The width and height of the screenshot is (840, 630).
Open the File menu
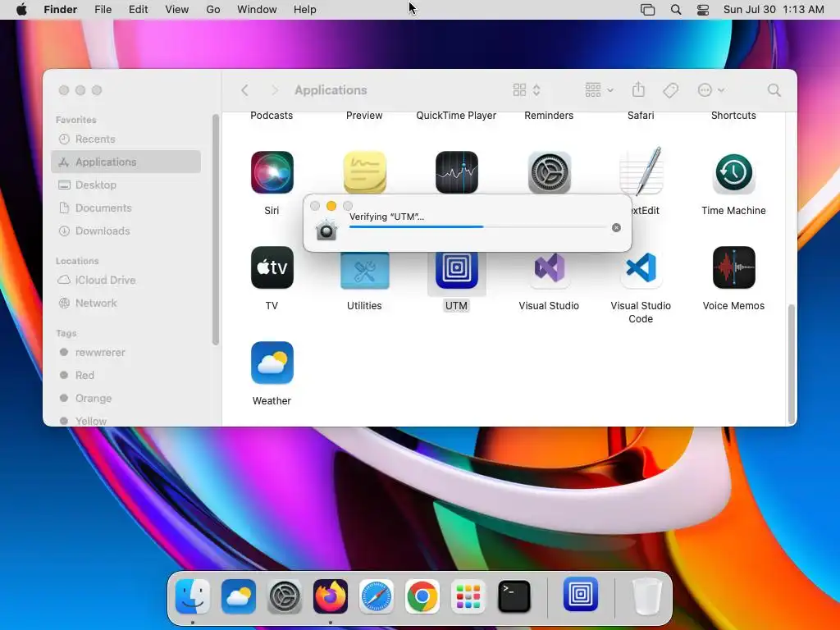pos(103,10)
